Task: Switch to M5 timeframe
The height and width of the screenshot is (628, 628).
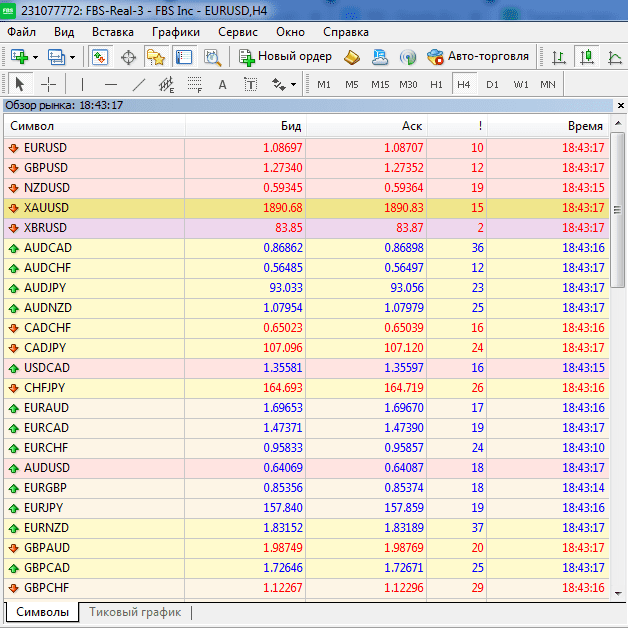Action: pyautogui.click(x=352, y=85)
